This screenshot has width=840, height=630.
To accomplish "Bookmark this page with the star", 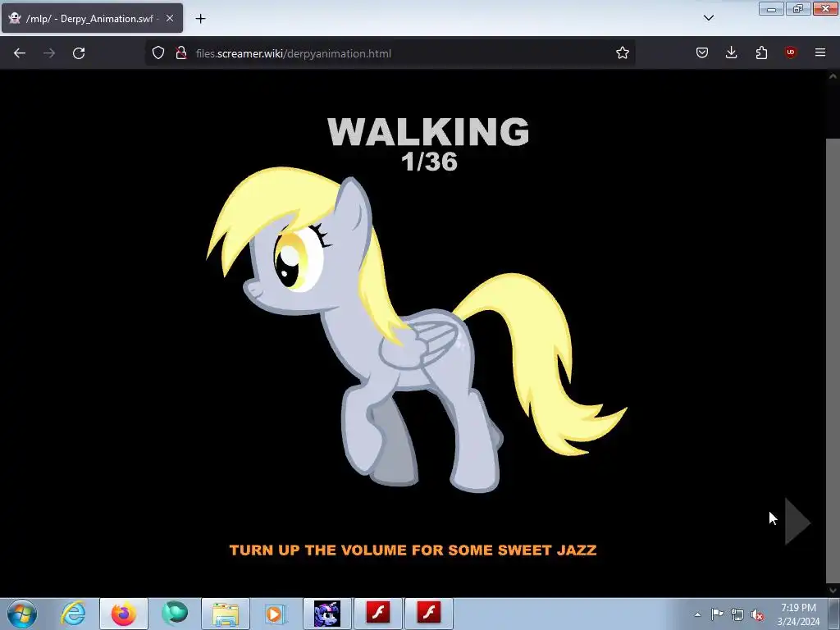I will pos(622,52).
